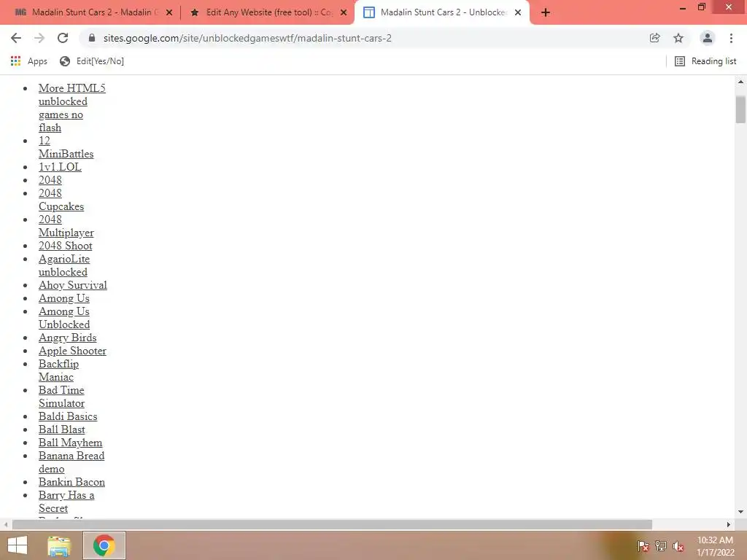Click the address bar URL
Viewport: 747px width, 560px height.
(247, 38)
